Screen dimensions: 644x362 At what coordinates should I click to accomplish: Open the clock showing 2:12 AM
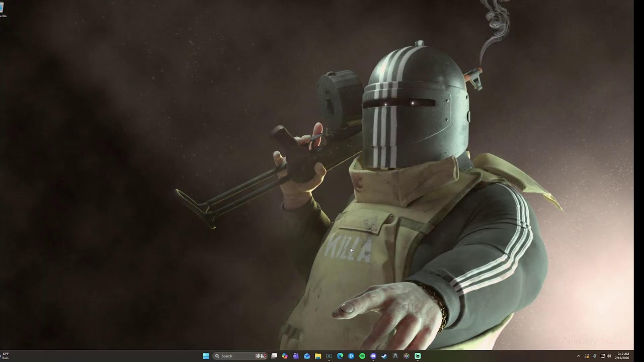[623, 356]
